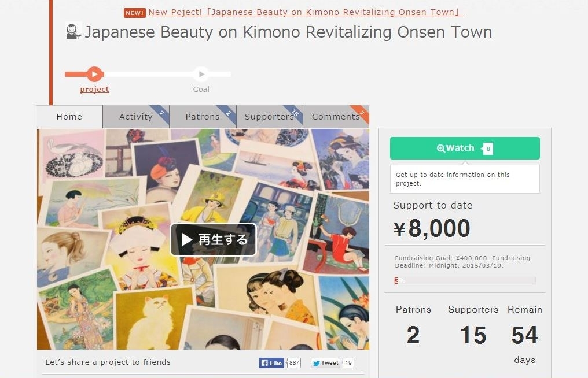Image resolution: width=588 pixels, height=378 pixels.
Task: Click the Japanese Beauty project title
Action: tap(288, 32)
